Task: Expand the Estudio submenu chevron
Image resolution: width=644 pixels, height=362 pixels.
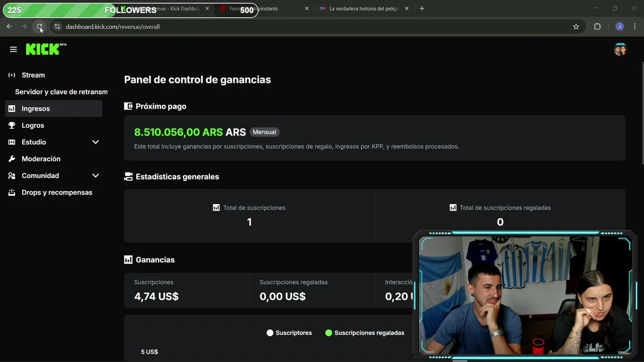Action: [96, 142]
